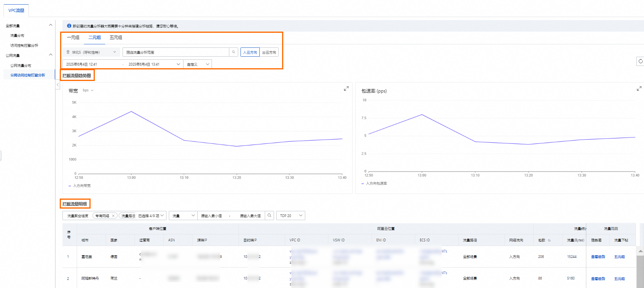Click the 15244 bytes value
The height and width of the screenshot is (288, 644).
(572, 257)
